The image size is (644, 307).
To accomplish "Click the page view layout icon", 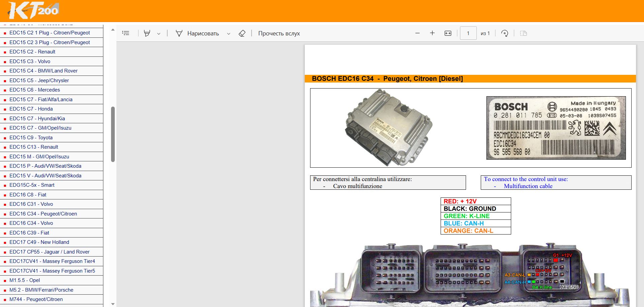I will [524, 33].
